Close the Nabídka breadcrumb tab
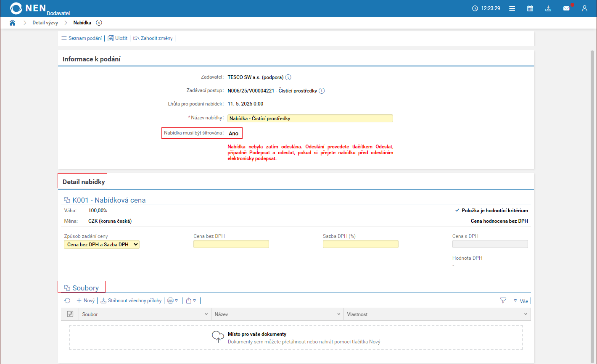Image resolution: width=597 pixels, height=364 pixels. pos(99,23)
